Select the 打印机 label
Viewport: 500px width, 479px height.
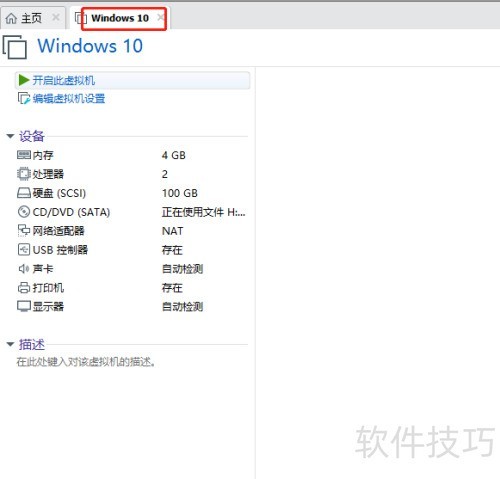pos(48,288)
